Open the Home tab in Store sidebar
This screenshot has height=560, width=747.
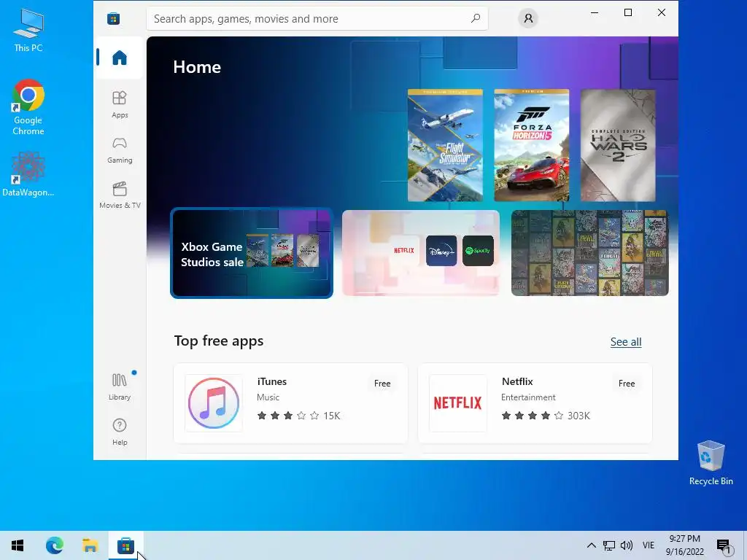click(120, 58)
